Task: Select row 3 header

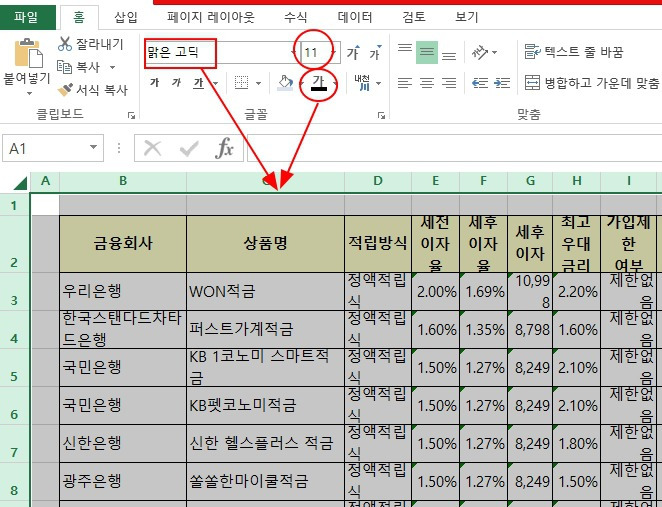Action: pyautogui.click(x=14, y=292)
